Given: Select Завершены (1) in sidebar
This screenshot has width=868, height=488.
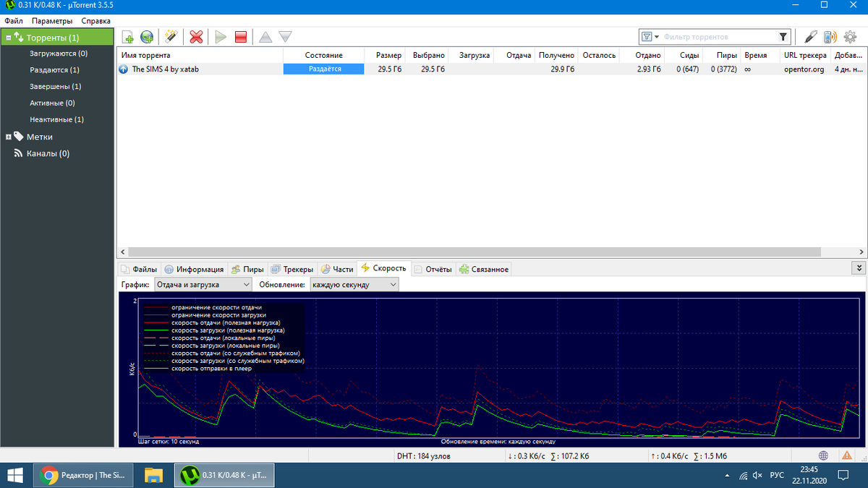Looking at the screenshot, I should 55,87.
